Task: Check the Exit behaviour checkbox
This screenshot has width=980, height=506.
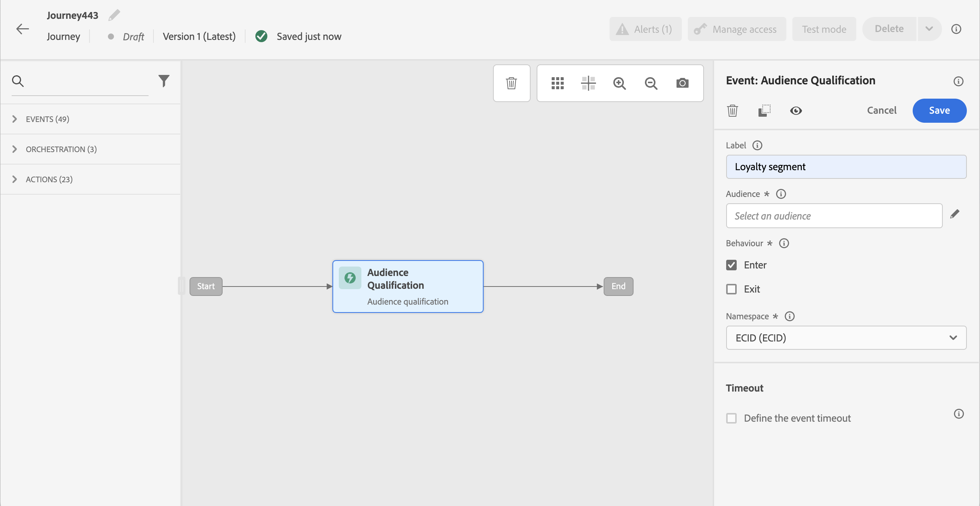Action: (731, 289)
